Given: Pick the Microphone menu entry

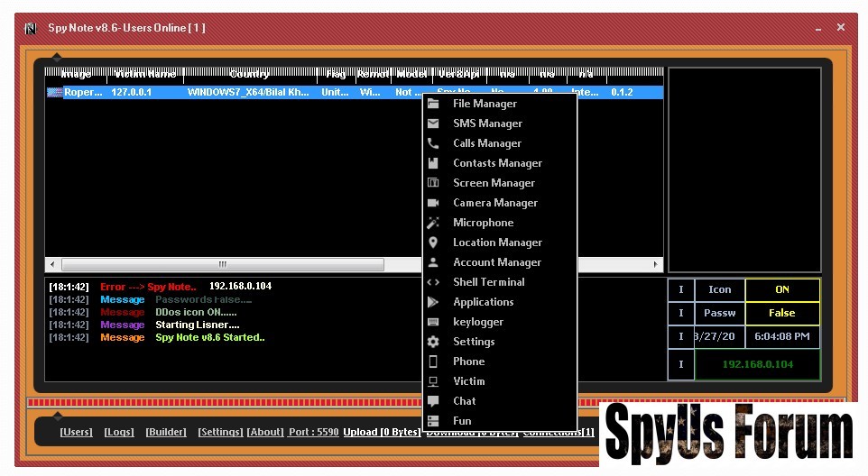Looking at the screenshot, I should pos(483,223).
